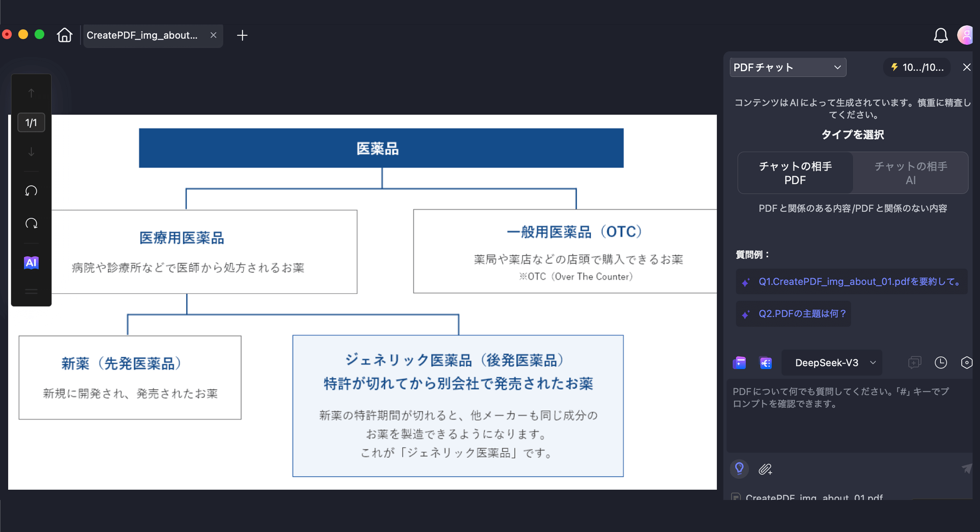Viewport: 980px width, 532px height.
Task: Rotate page counterclockwise
Action: [31, 191]
